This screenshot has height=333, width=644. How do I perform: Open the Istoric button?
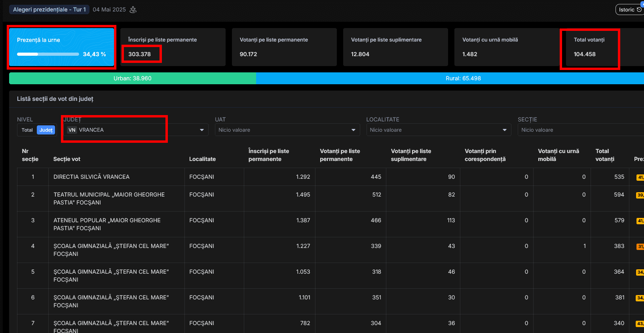629,9
